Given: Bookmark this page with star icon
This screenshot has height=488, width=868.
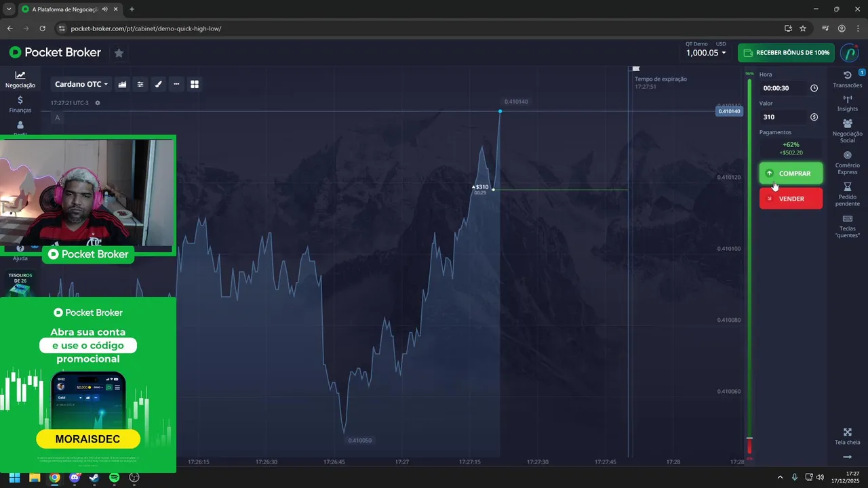Looking at the screenshot, I should click(803, 28).
